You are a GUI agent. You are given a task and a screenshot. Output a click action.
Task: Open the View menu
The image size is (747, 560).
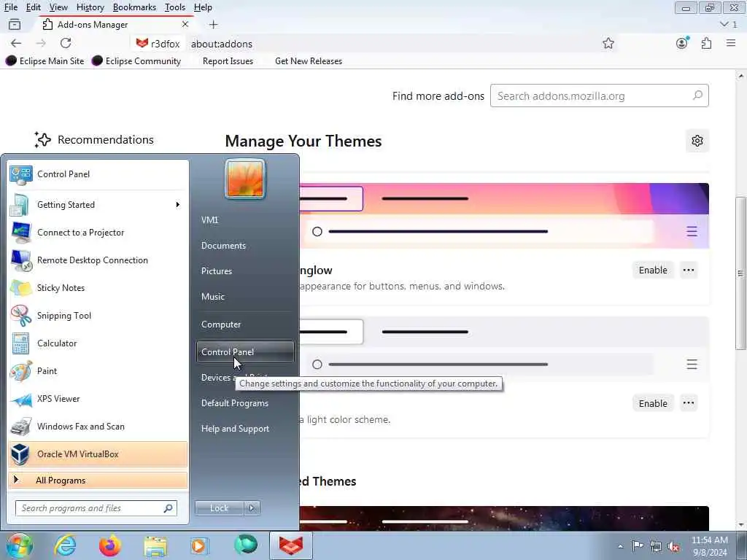pyautogui.click(x=58, y=7)
